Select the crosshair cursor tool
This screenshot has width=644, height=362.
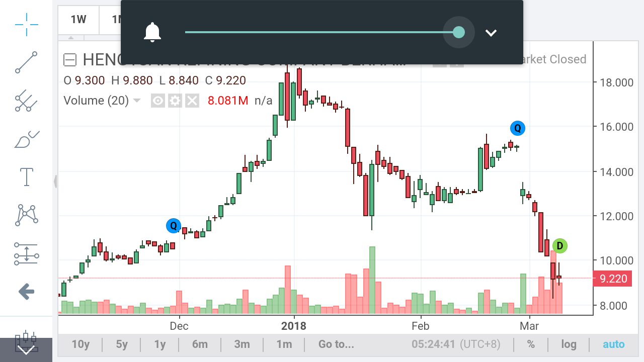(26, 24)
